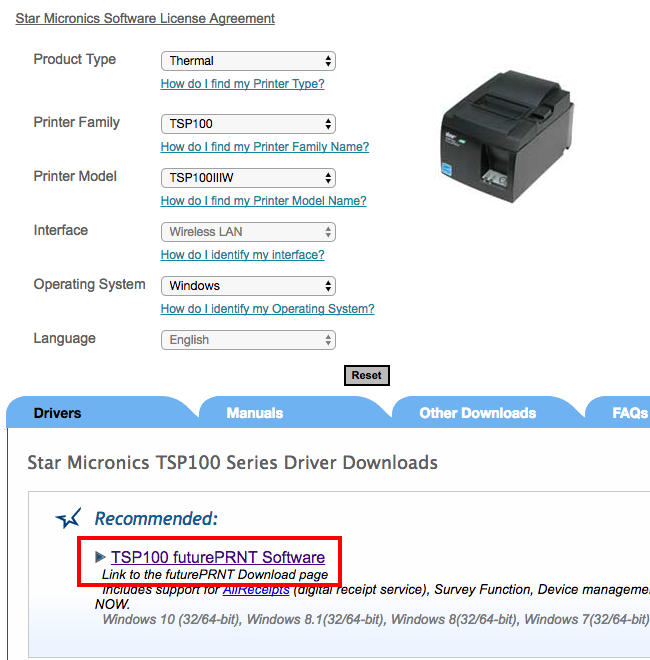Open the Language dropdown showing English

click(x=248, y=340)
